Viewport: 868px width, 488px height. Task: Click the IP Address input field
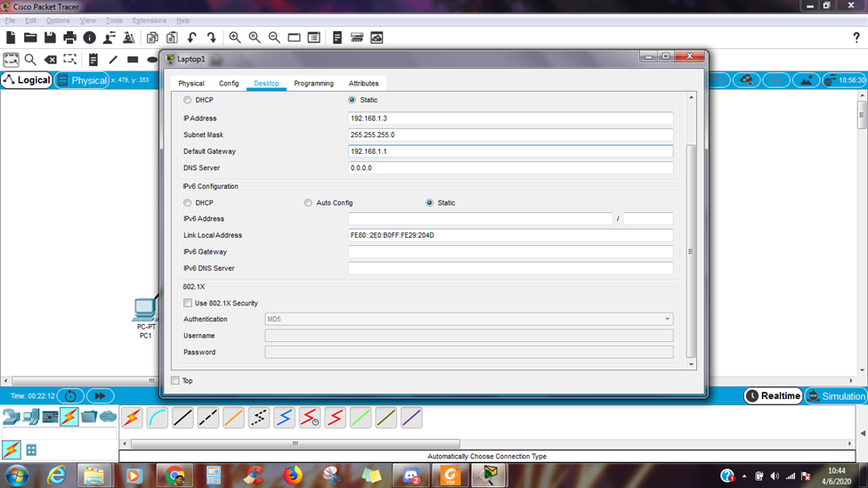tap(510, 118)
